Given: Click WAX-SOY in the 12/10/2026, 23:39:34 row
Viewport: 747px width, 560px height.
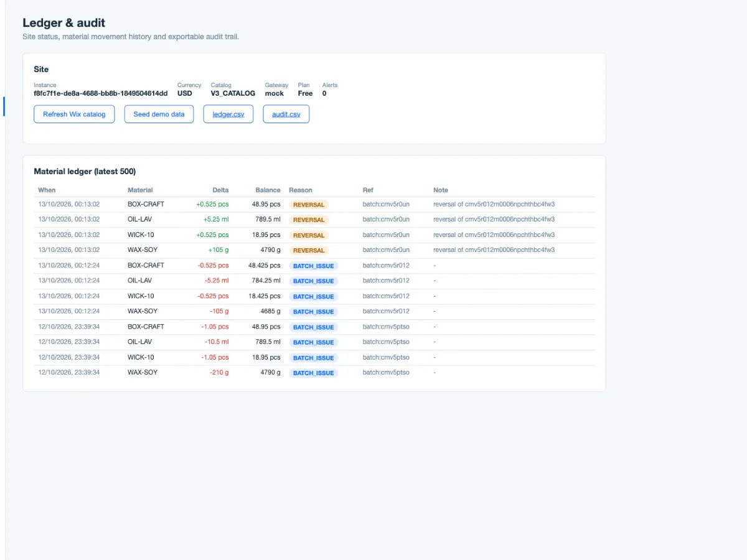Looking at the screenshot, I should tap(143, 372).
